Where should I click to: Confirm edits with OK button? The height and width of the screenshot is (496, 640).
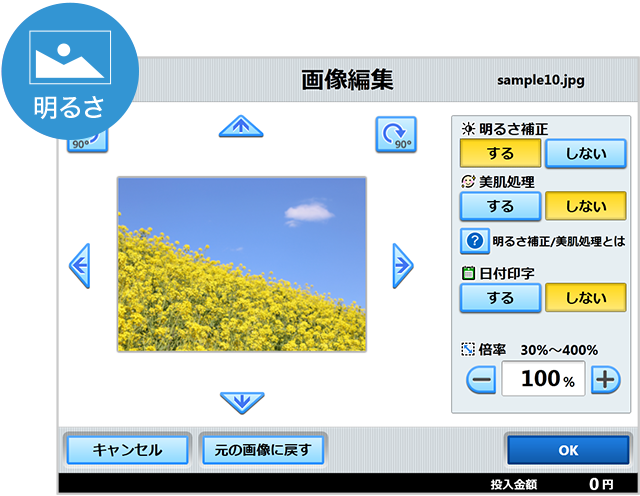(567, 450)
